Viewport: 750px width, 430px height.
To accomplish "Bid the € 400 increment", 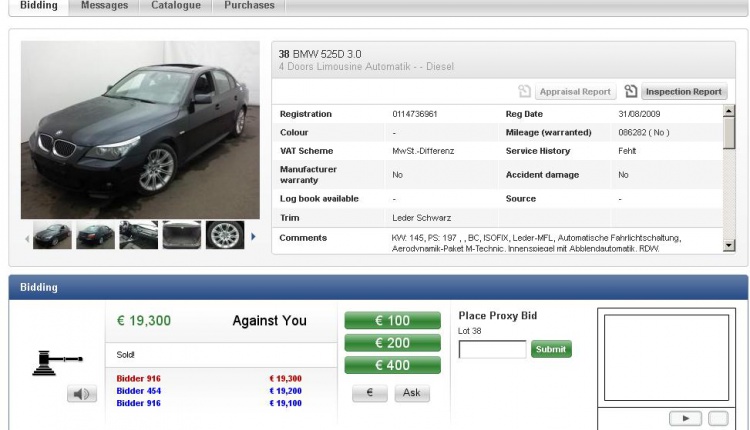I will click(392, 365).
